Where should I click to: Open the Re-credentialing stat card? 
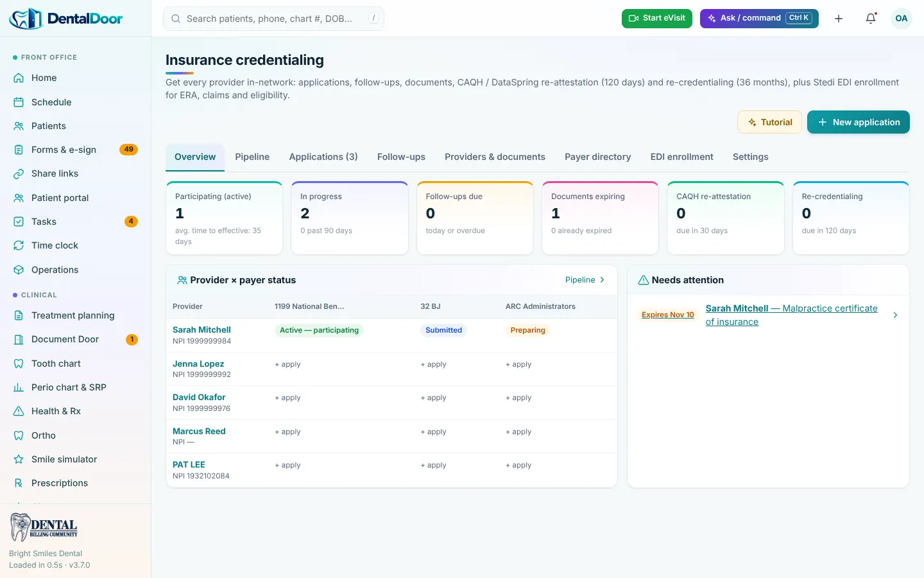click(x=851, y=218)
